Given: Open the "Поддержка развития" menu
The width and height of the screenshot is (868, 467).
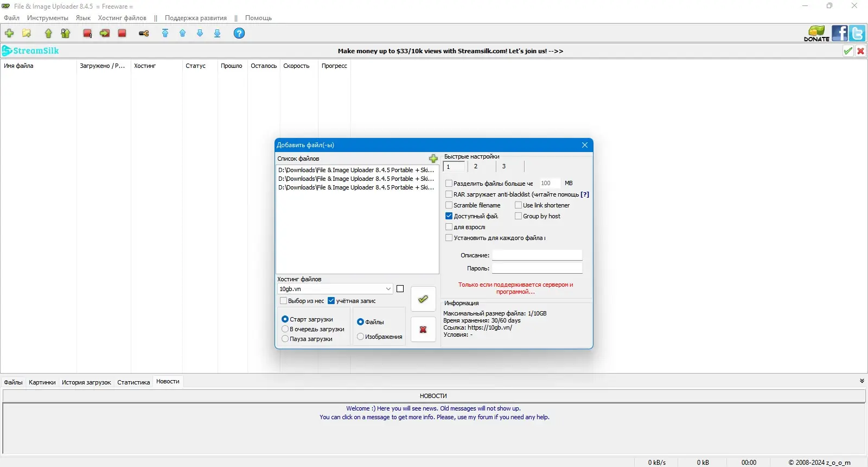Looking at the screenshot, I should (196, 18).
